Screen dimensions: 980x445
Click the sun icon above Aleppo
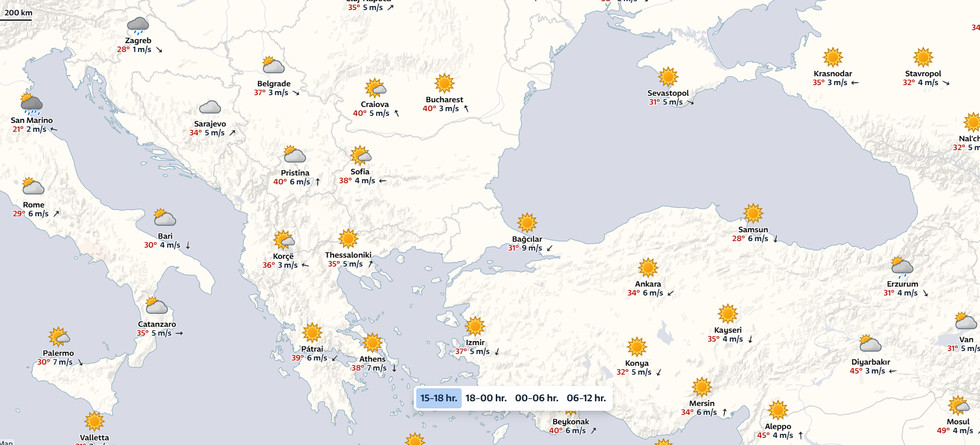coord(778,410)
